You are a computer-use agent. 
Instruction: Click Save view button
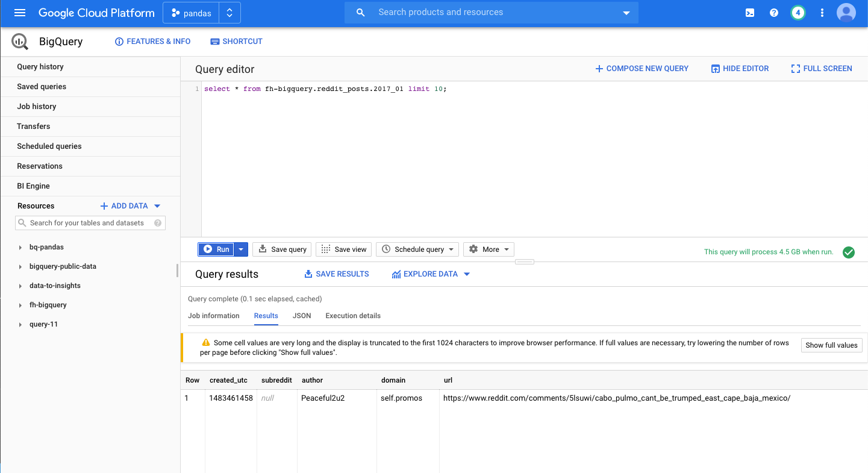(x=343, y=249)
